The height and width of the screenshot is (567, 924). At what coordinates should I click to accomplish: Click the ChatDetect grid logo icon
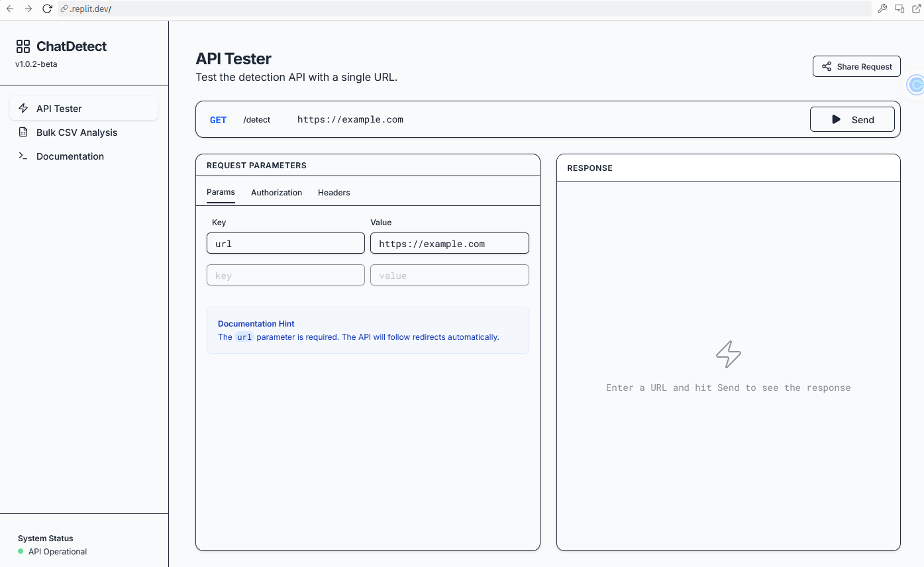pyautogui.click(x=23, y=46)
